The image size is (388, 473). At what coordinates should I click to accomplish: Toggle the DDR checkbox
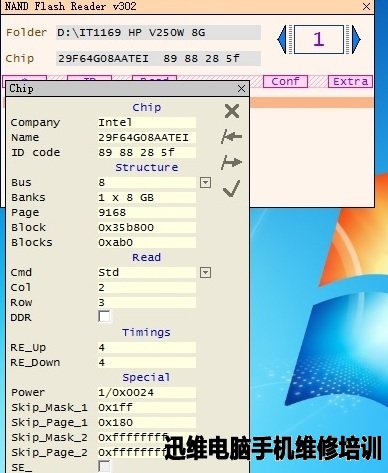tap(104, 316)
